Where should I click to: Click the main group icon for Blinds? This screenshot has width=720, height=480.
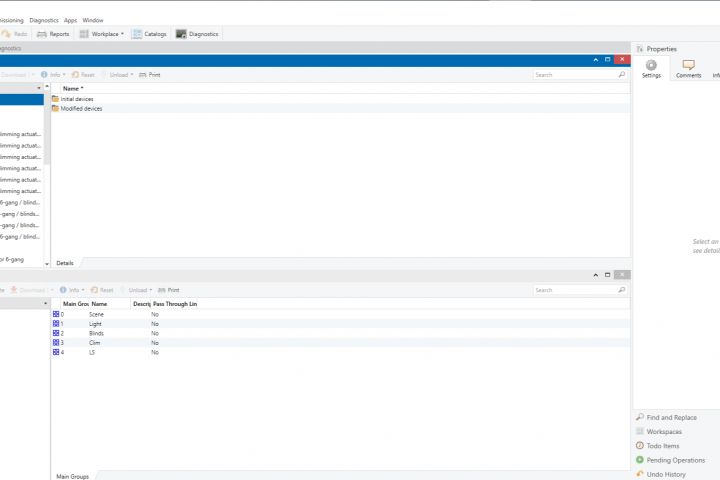coord(56,333)
